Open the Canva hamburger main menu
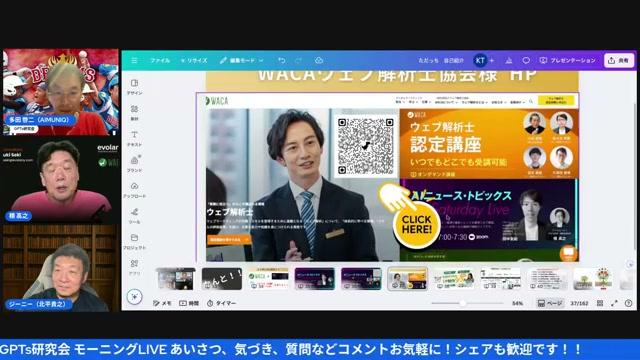Viewport: 640px width, 360px height. click(x=134, y=60)
